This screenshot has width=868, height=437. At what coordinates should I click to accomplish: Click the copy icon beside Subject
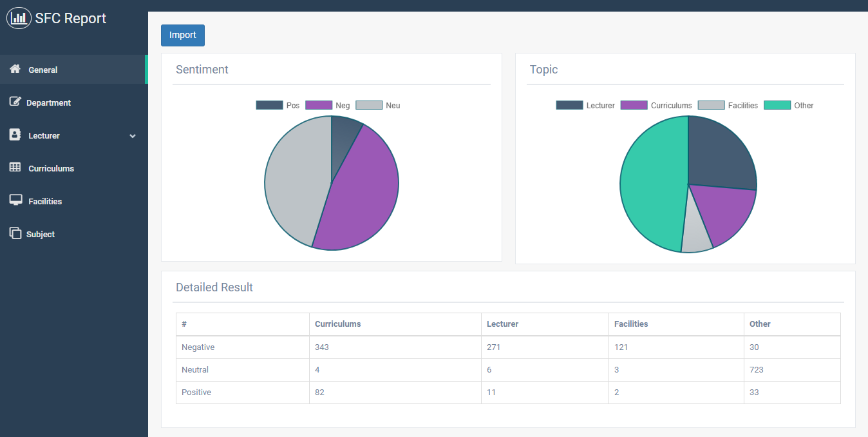coord(15,233)
